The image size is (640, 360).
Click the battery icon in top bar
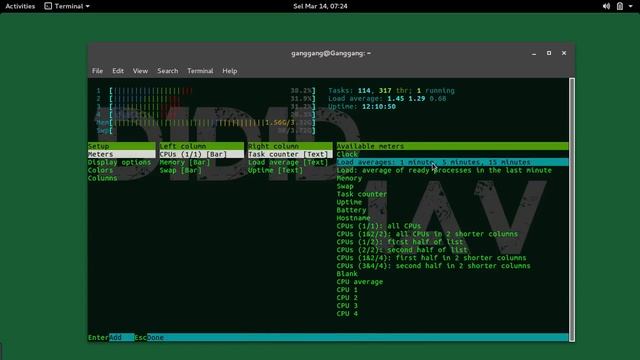click(x=620, y=6)
